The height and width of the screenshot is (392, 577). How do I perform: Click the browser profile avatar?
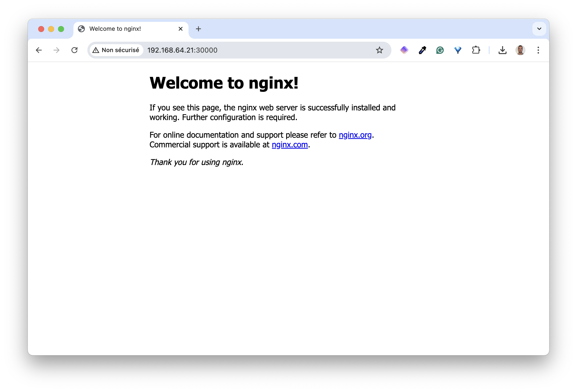tap(520, 50)
